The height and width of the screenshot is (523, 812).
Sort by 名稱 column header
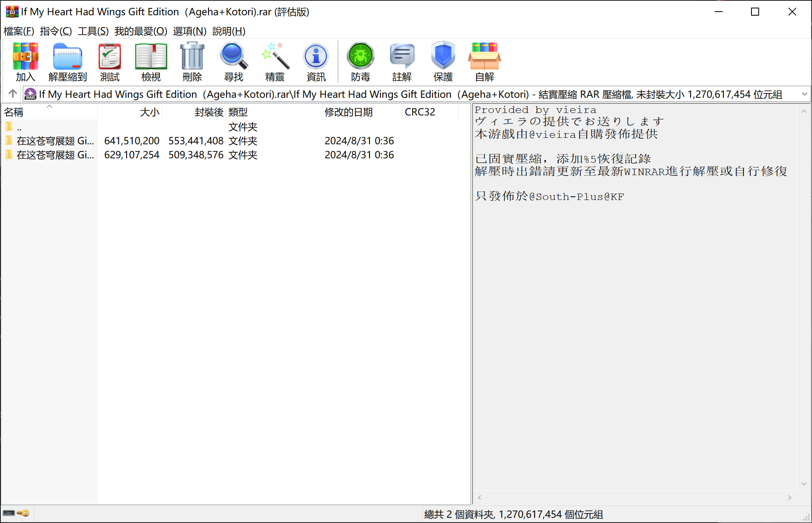pyautogui.click(x=14, y=112)
